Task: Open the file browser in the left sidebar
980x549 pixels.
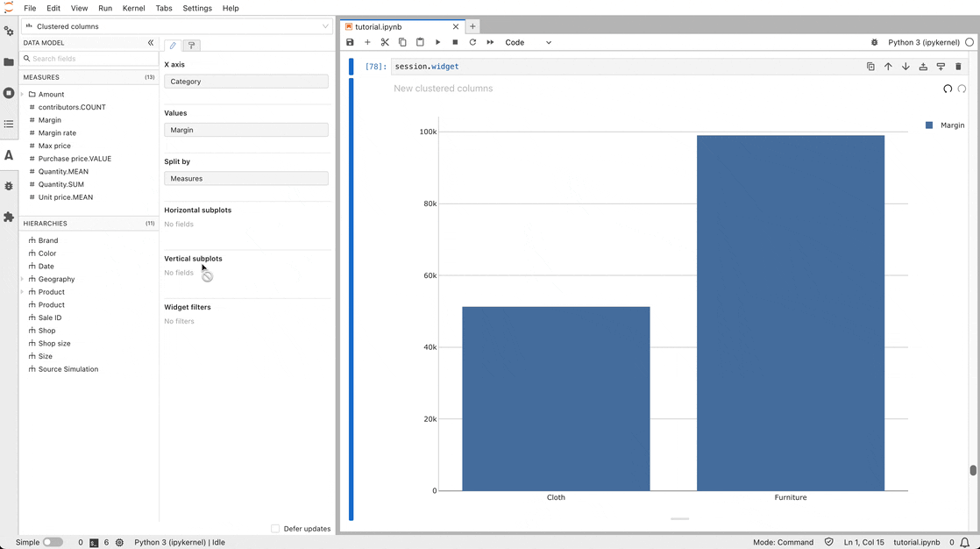Action: point(9,61)
